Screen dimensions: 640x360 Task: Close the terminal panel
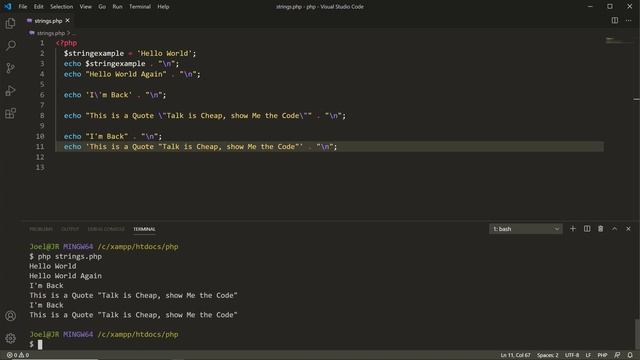(x=628, y=229)
